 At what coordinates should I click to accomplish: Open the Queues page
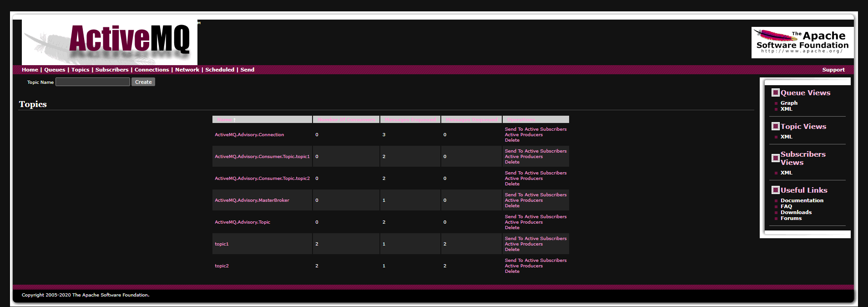[x=55, y=70]
